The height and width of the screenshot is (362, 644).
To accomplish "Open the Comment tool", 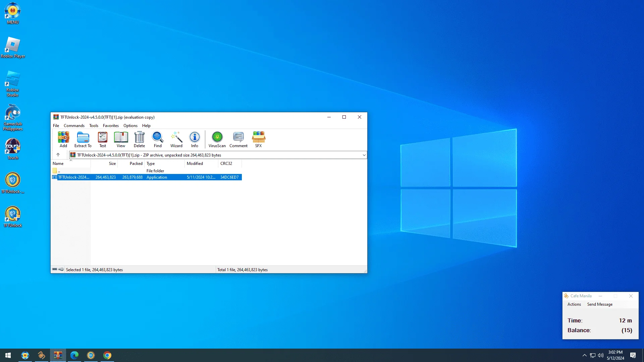I will point(238,139).
